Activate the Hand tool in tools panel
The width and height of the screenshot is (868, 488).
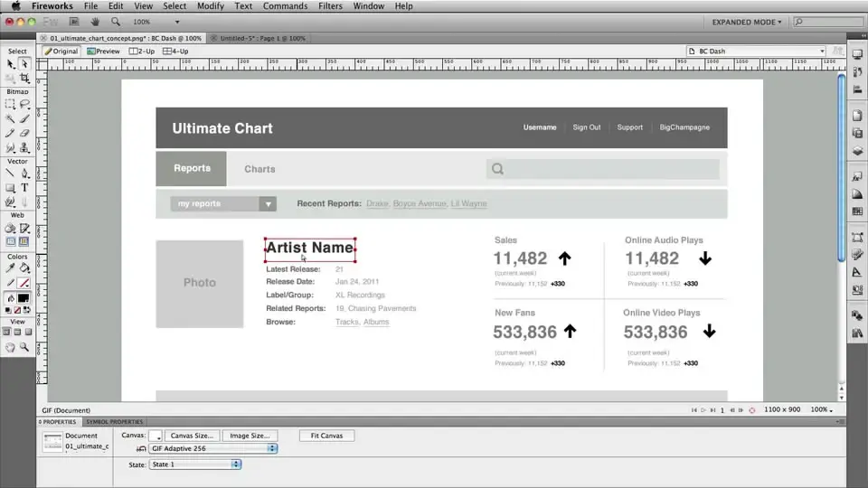point(11,347)
